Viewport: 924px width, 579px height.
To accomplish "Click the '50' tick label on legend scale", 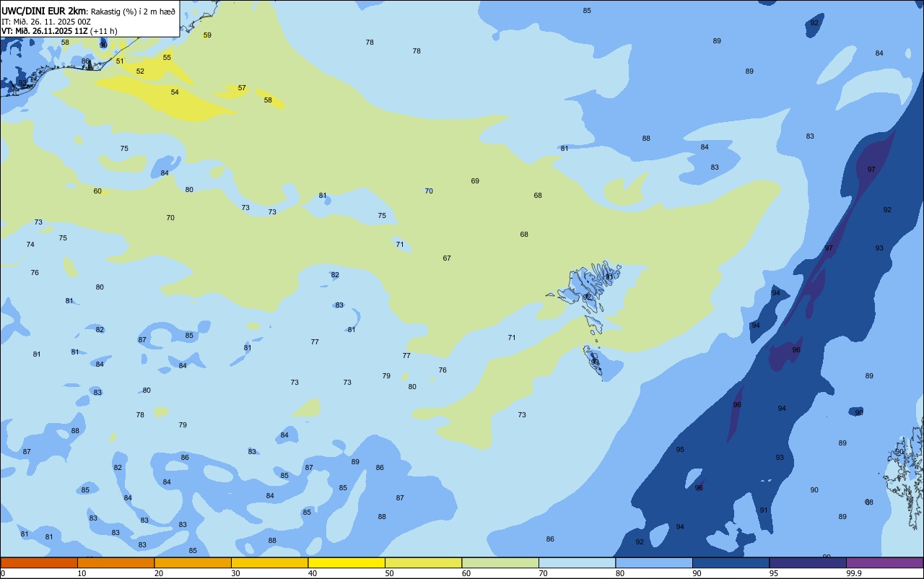I will (x=389, y=573).
